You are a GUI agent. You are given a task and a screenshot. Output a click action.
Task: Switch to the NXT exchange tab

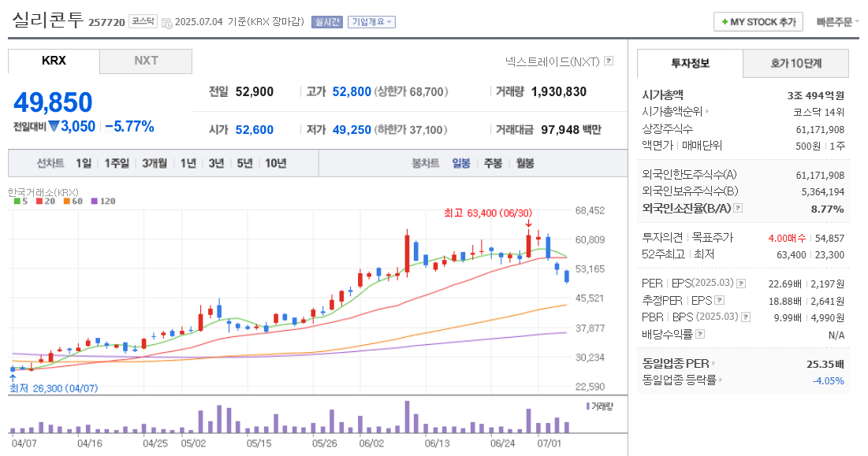coord(145,61)
